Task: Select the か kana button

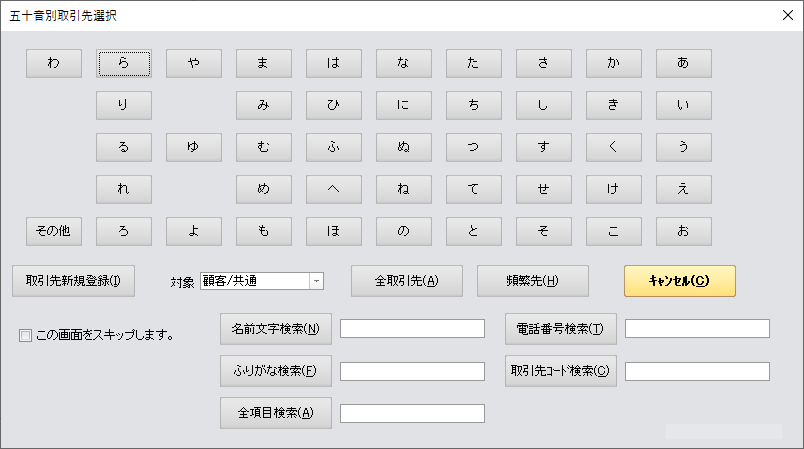Action: [613, 63]
